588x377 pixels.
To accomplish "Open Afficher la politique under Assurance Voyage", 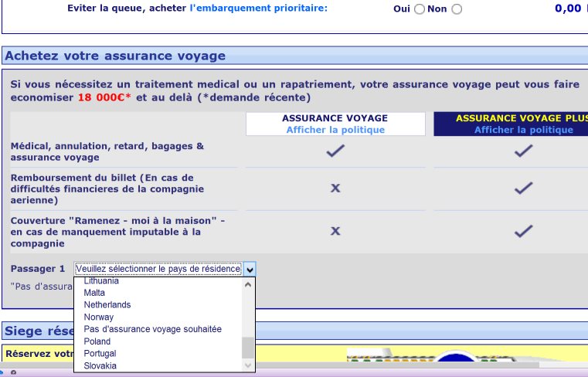I will (335, 130).
